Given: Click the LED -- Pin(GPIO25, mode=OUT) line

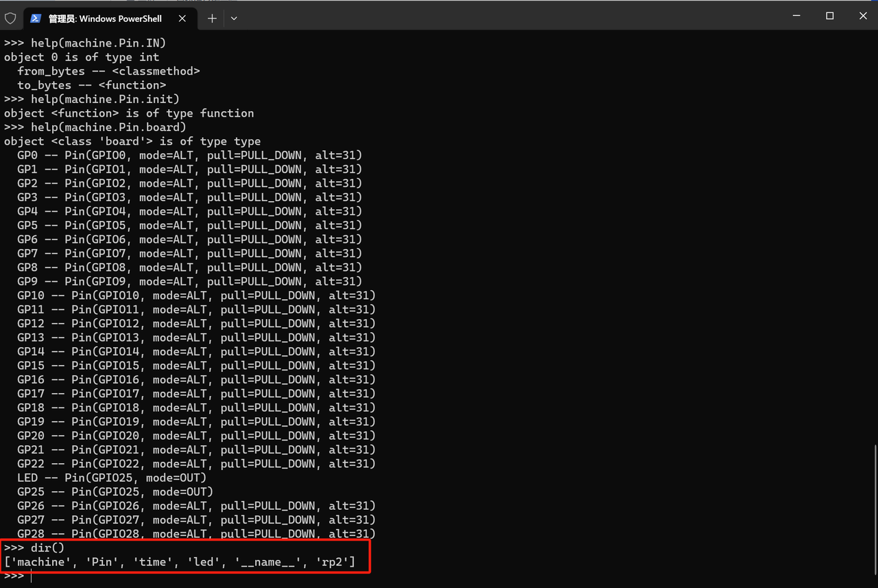Looking at the screenshot, I should click(112, 478).
